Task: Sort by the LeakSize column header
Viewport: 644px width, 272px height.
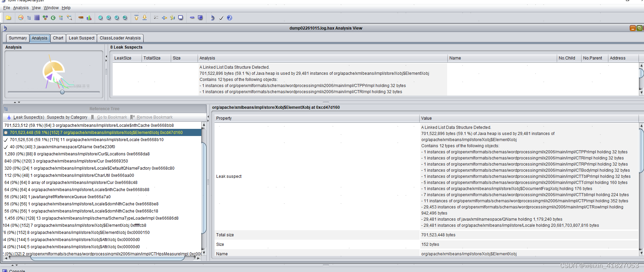Action: 127,58
